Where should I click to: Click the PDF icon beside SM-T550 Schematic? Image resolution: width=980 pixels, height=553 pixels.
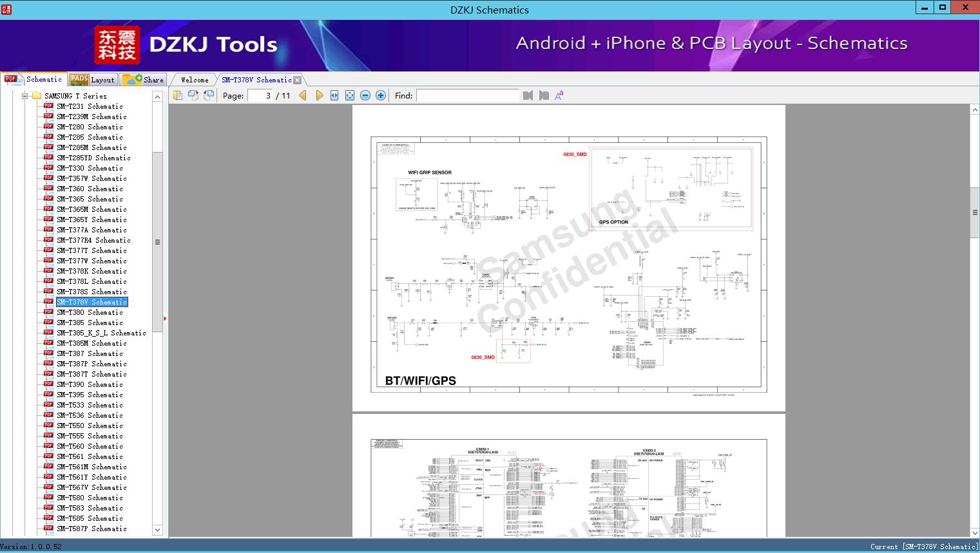48,425
